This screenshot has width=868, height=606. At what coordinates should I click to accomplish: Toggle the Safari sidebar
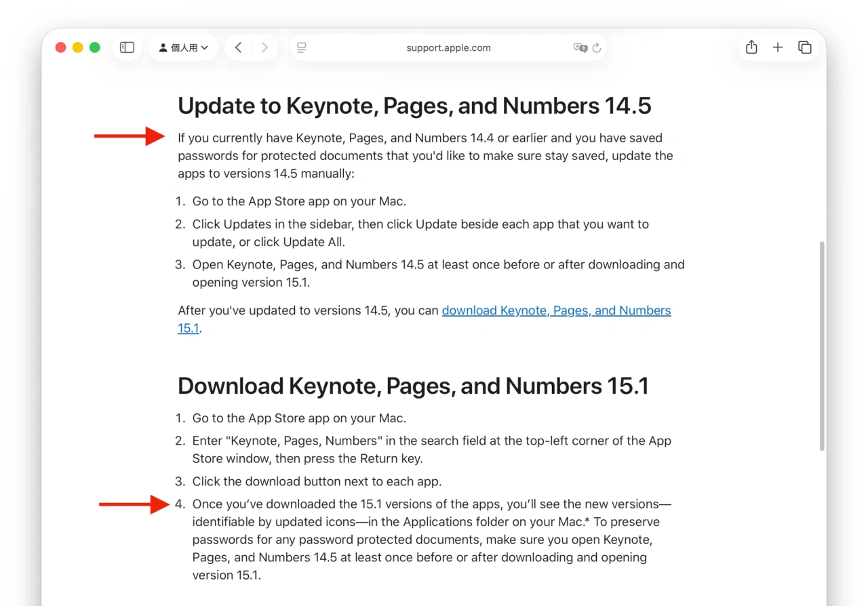[127, 47]
